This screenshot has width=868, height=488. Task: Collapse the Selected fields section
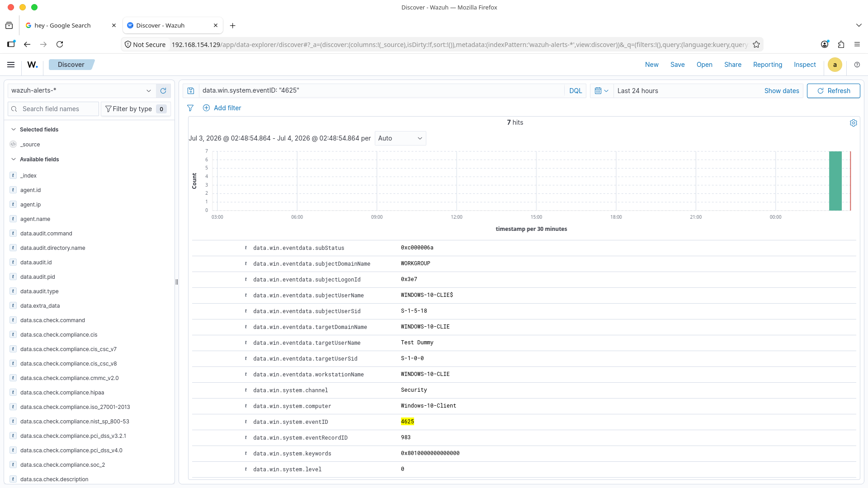pos(14,130)
